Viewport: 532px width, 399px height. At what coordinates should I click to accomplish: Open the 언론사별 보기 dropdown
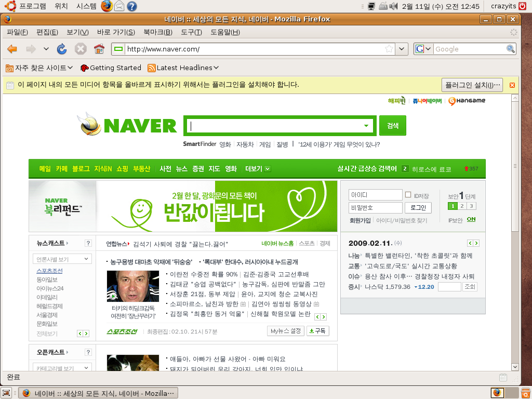coord(62,259)
